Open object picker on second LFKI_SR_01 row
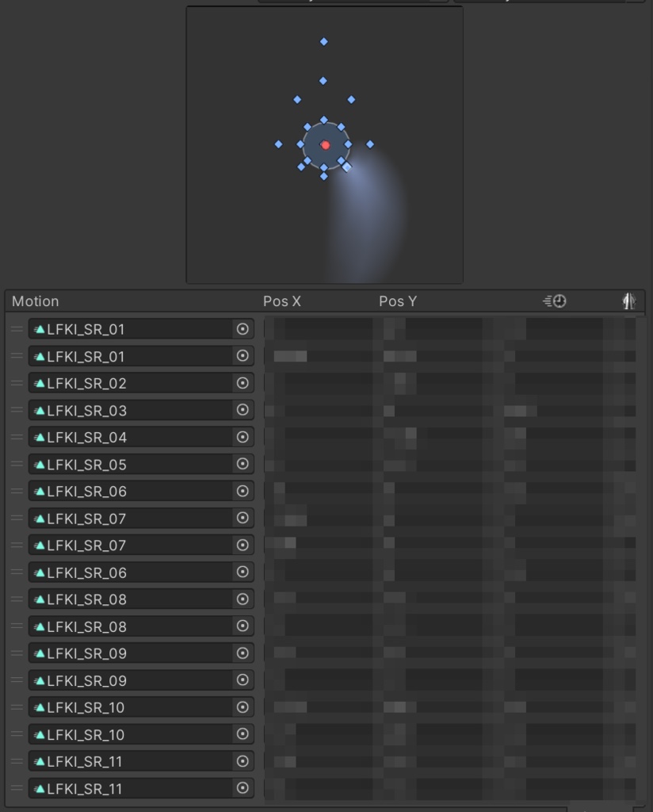The image size is (653, 812). [x=242, y=356]
